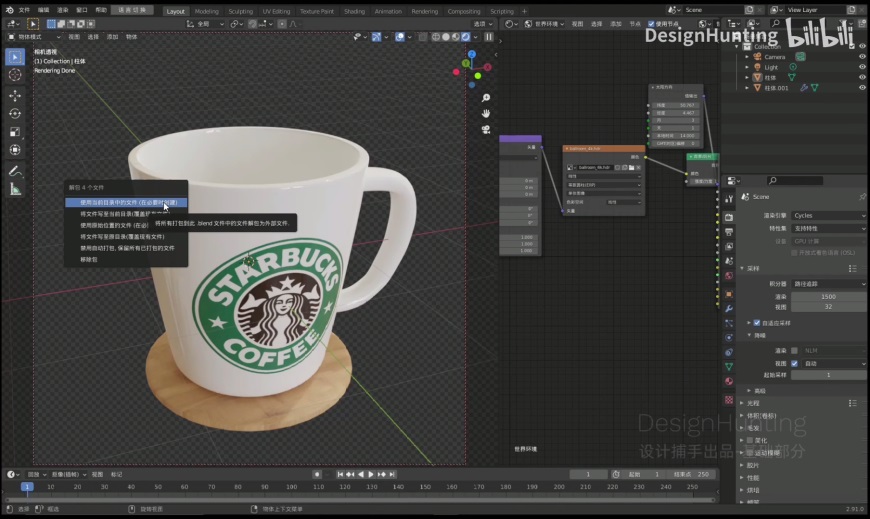Expand the Light item in outliner
This screenshot has height=519, width=870.
pos(747,67)
